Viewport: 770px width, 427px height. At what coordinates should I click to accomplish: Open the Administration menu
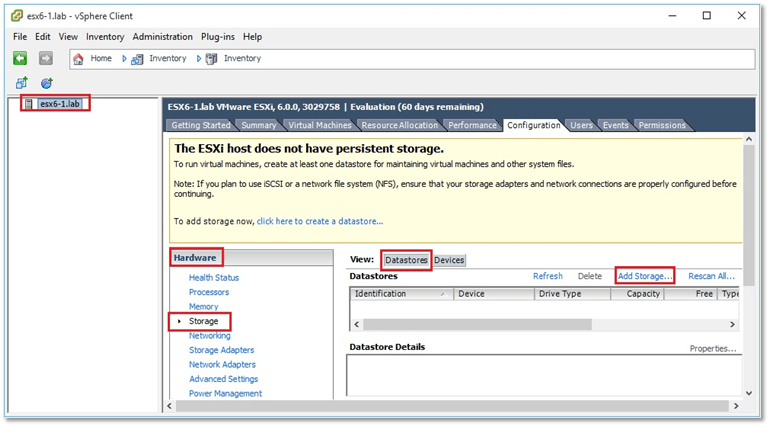(163, 37)
